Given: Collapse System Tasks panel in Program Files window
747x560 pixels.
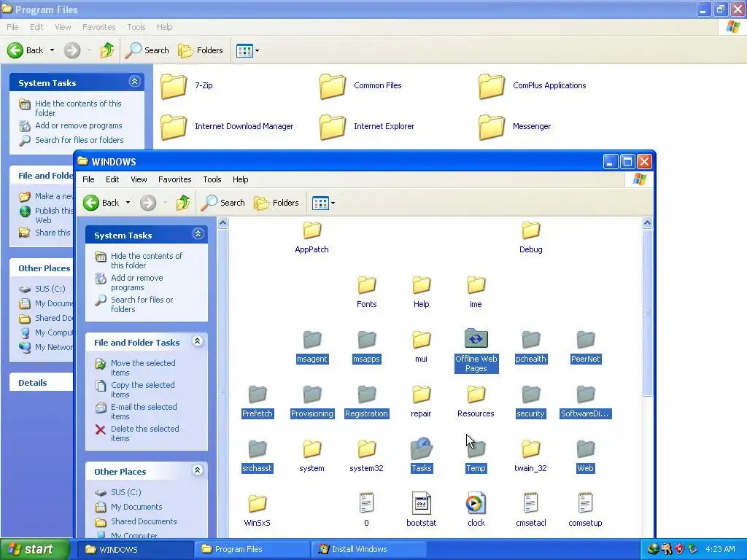Looking at the screenshot, I should [x=135, y=82].
